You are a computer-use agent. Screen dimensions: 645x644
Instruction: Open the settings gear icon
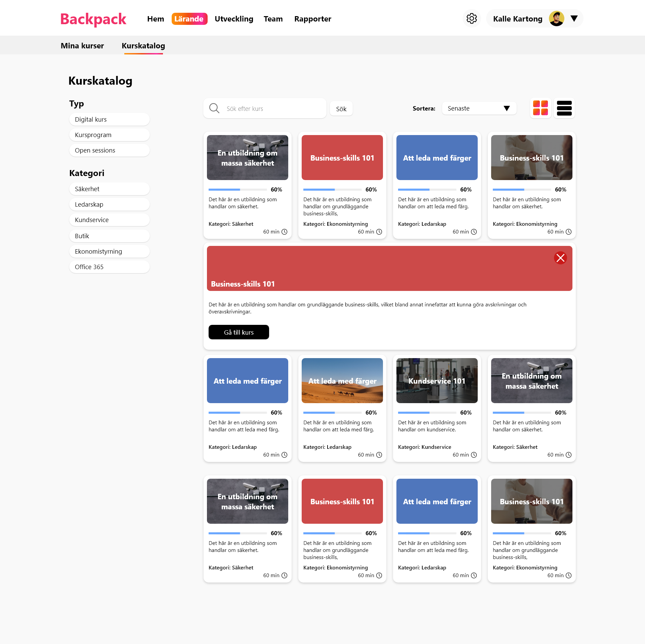472,19
